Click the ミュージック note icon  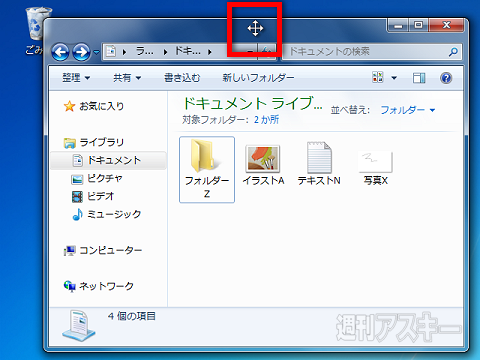coord(77,214)
